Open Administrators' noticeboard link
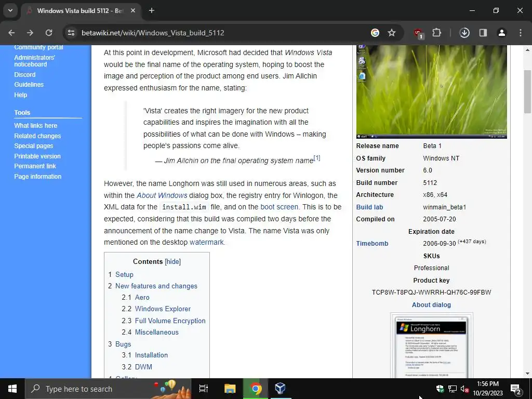The image size is (532, 399). pos(35,61)
